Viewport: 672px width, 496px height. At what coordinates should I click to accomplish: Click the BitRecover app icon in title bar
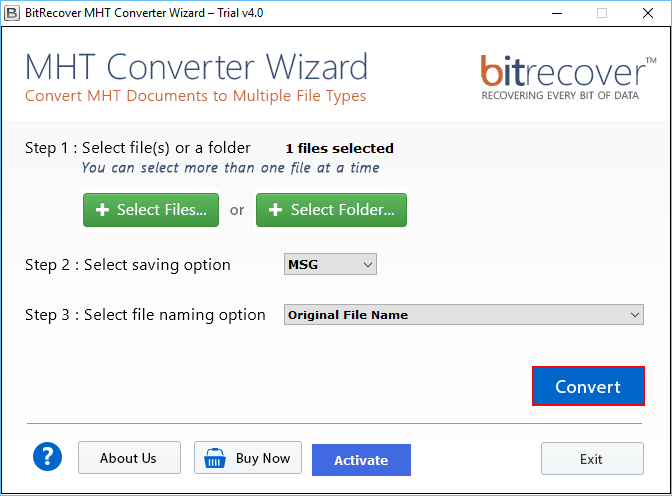click(12, 13)
